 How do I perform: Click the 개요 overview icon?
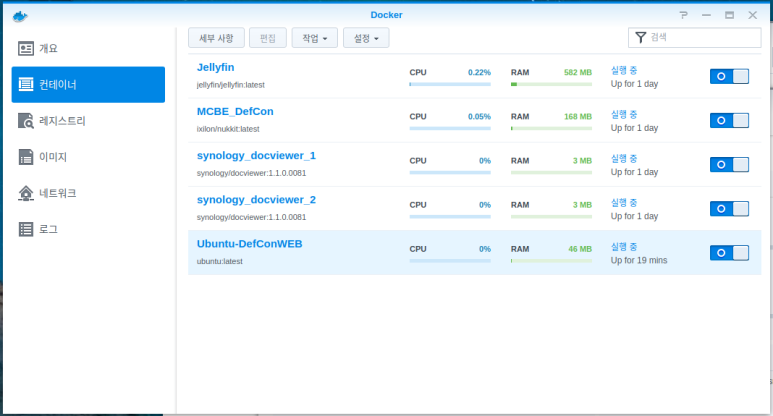pyautogui.click(x=26, y=48)
